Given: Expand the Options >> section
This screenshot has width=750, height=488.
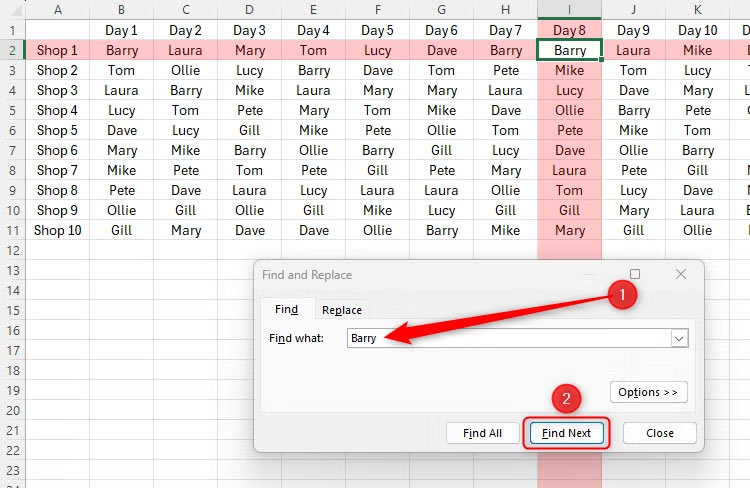Looking at the screenshot, I should 649,392.
